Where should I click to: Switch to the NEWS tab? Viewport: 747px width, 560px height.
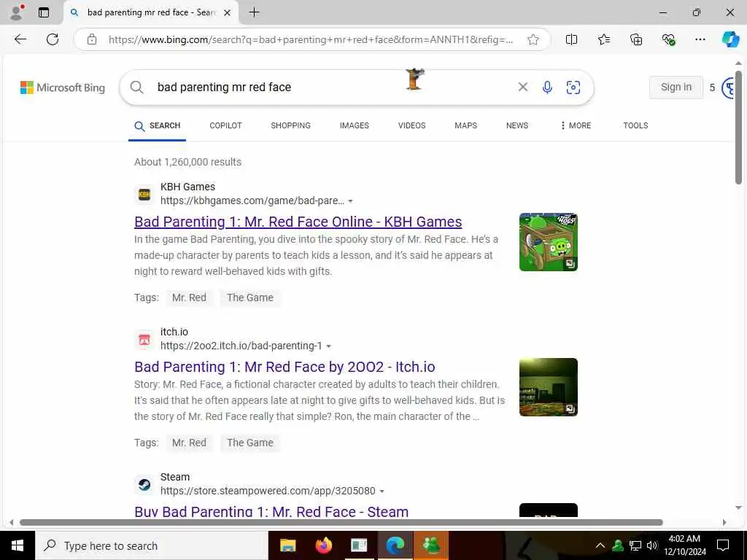coord(517,125)
